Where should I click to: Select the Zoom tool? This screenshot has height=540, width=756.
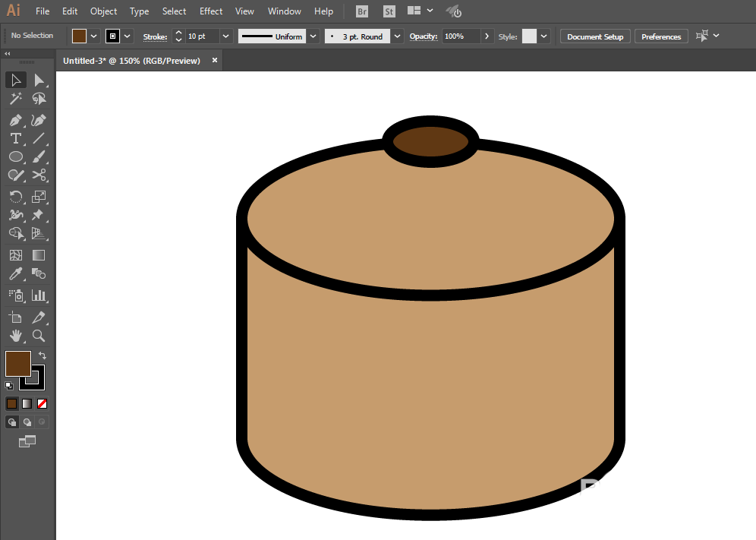(39, 336)
